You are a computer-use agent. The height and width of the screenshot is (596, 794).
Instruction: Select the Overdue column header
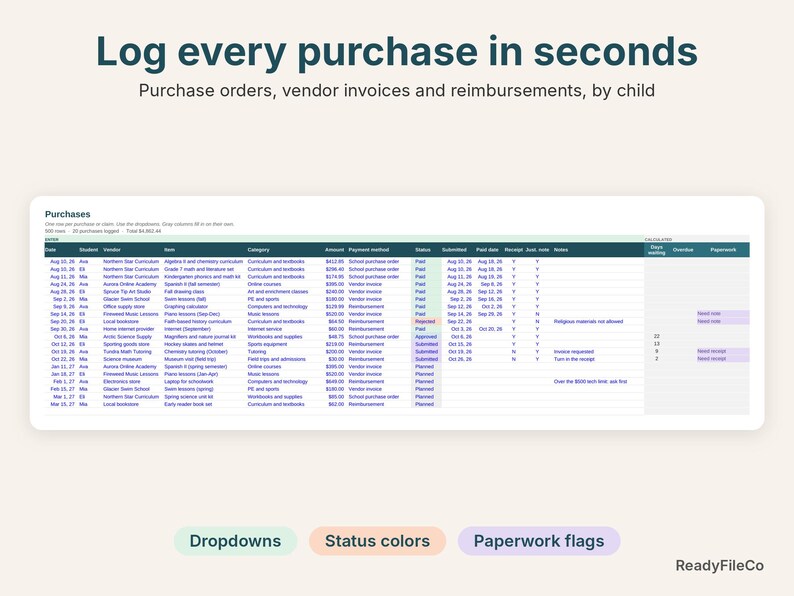pos(683,250)
